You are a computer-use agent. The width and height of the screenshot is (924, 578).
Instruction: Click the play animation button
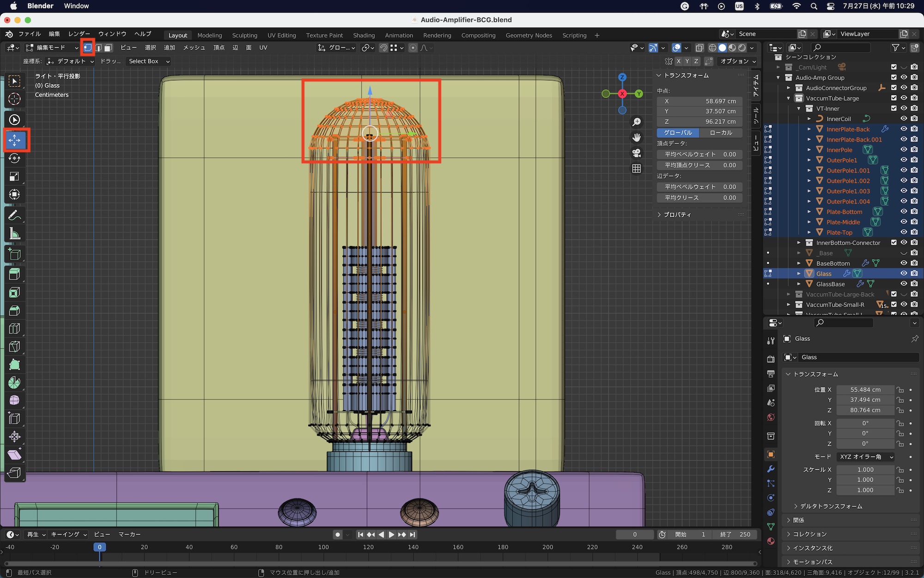tap(391, 535)
